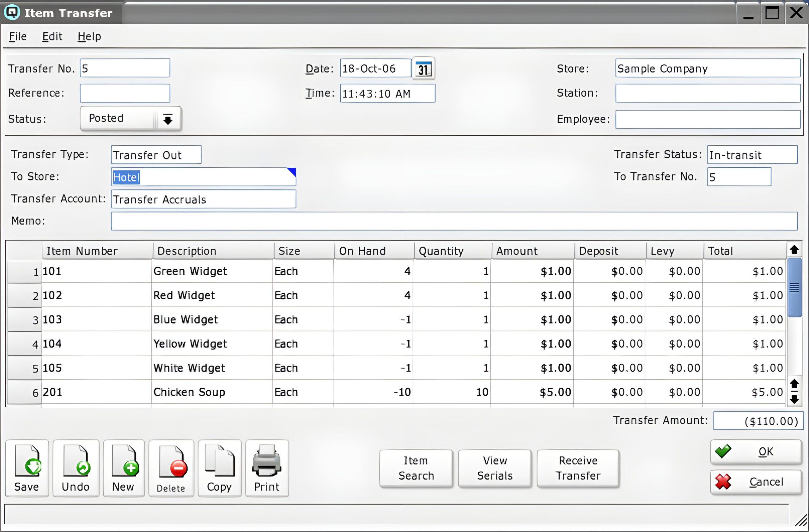Screen dimensions: 809x532
Task: Click the Deposit column header
Action: [611, 251]
